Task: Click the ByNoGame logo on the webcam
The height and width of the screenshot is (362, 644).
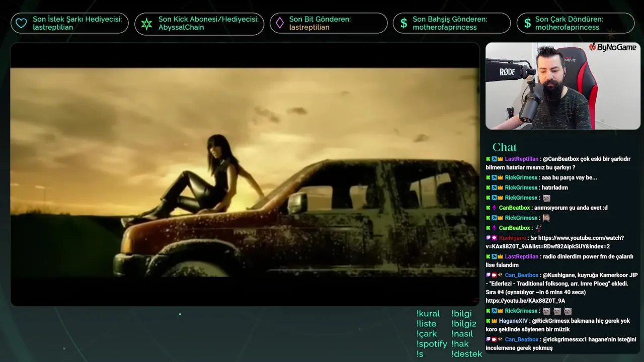Action: (x=612, y=47)
